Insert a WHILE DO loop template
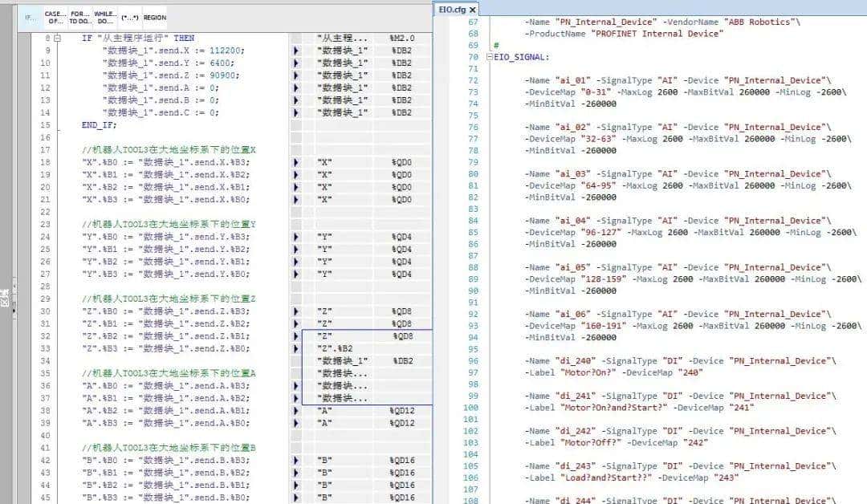The height and width of the screenshot is (504, 867). click(104, 17)
